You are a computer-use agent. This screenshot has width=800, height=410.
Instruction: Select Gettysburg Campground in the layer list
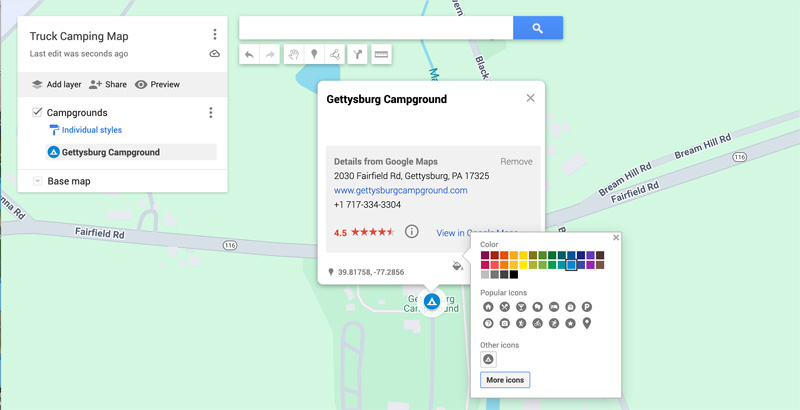(x=131, y=152)
